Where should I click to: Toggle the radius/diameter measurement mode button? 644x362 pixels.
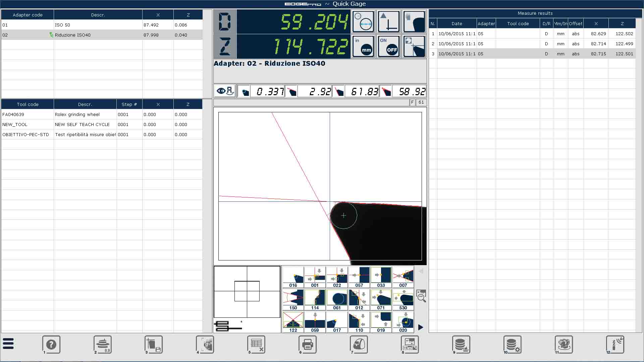tap(363, 22)
